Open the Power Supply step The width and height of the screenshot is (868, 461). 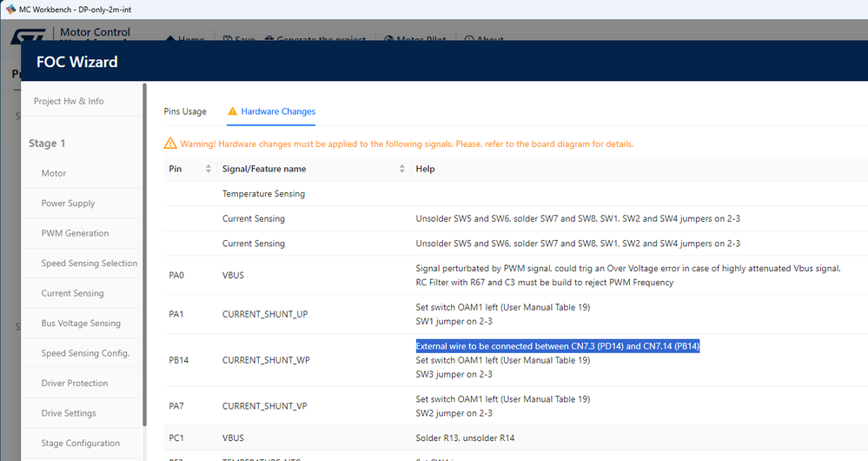click(68, 204)
